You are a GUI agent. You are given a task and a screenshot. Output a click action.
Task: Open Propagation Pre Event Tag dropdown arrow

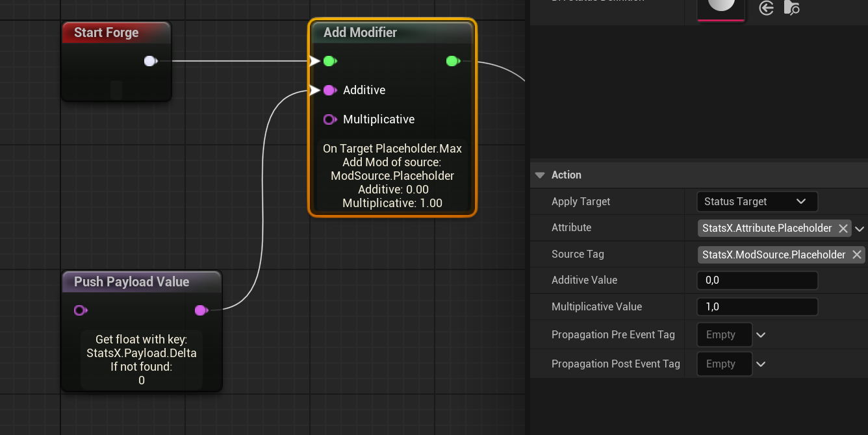pos(761,335)
